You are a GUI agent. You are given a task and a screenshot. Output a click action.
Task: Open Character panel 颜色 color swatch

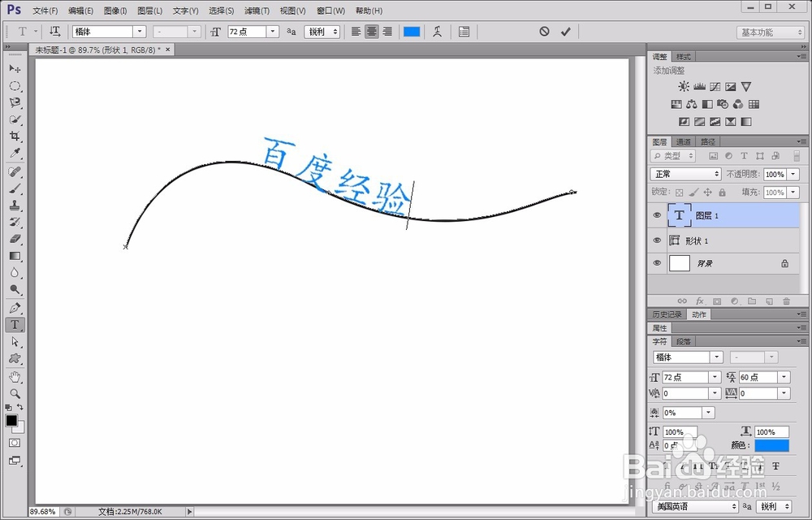point(771,445)
